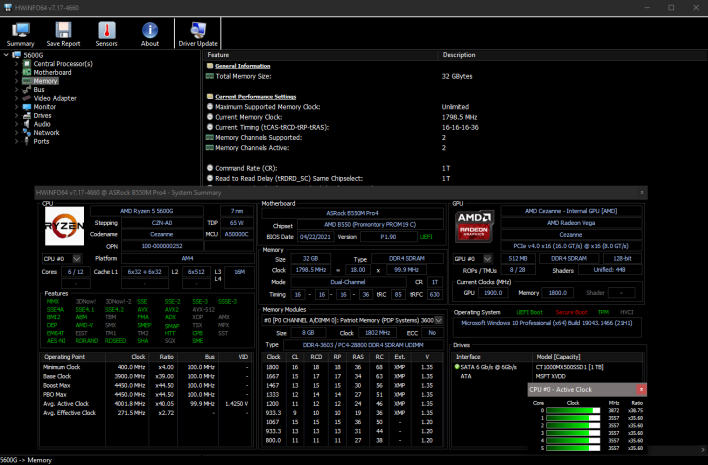The height and width of the screenshot is (465, 708).
Task: Click the AMD Radeon Graphics logo
Action: pos(474,228)
